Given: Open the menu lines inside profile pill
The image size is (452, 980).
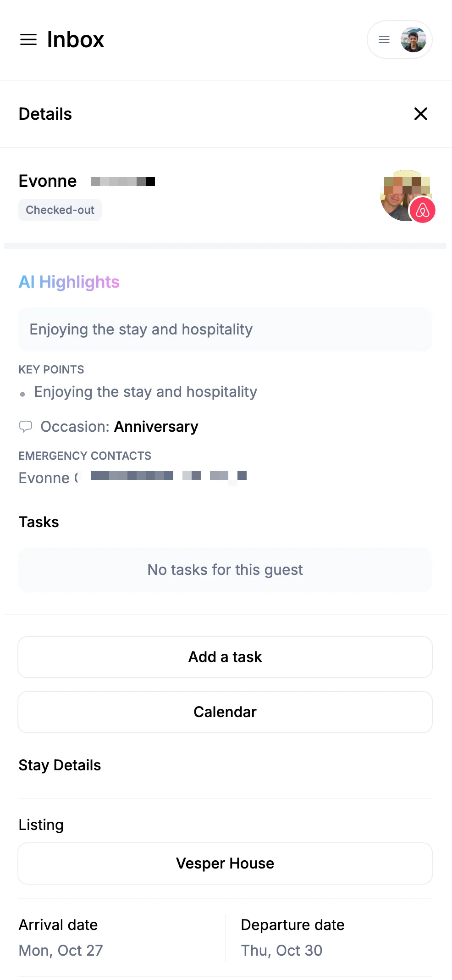Looking at the screenshot, I should pos(384,39).
